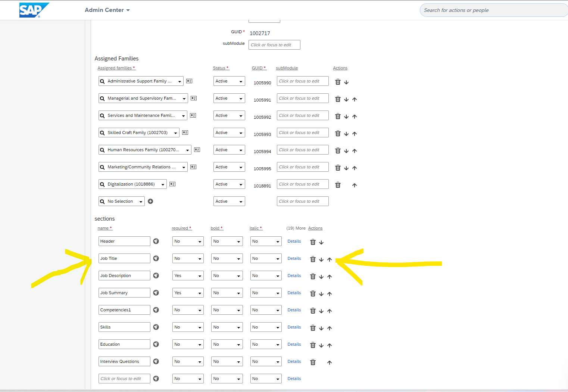
Task: Move Administrative Support Family row down
Action: tap(346, 82)
